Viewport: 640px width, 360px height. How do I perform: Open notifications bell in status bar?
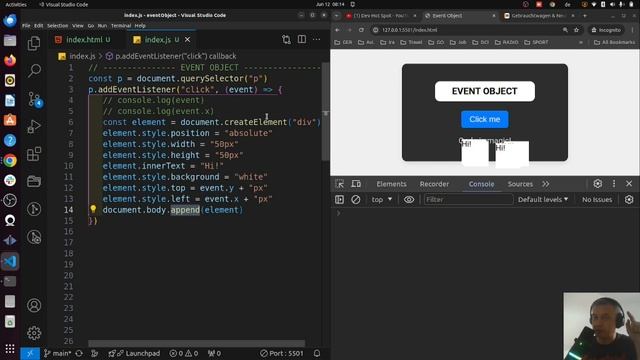(317, 353)
